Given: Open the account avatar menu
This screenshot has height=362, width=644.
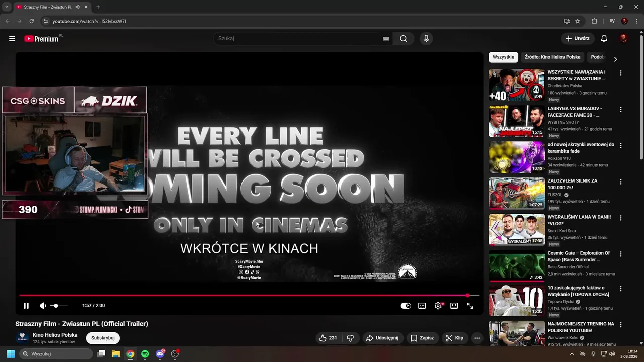Looking at the screenshot, I should click(623, 39).
